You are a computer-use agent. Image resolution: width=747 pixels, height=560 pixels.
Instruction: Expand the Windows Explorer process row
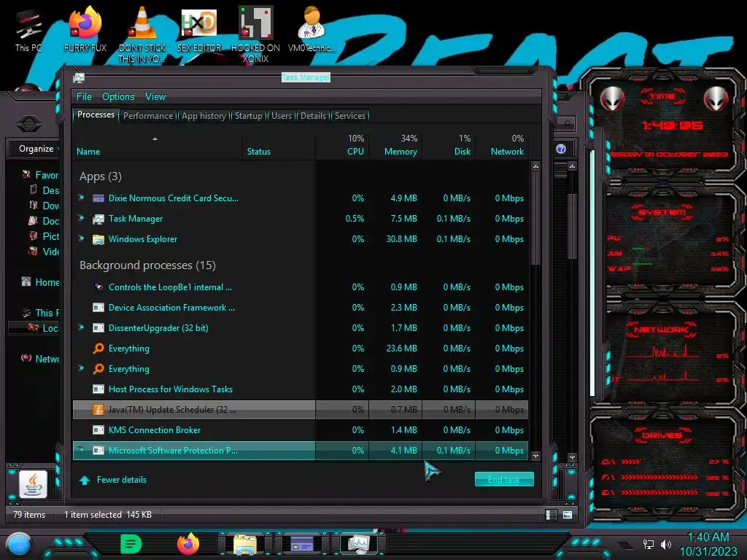point(81,238)
